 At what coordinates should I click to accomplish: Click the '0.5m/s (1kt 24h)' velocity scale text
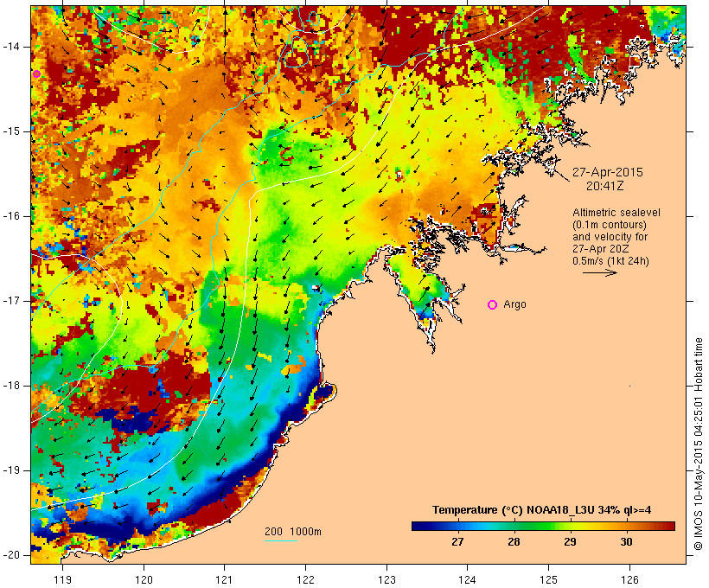pyautogui.click(x=610, y=261)
